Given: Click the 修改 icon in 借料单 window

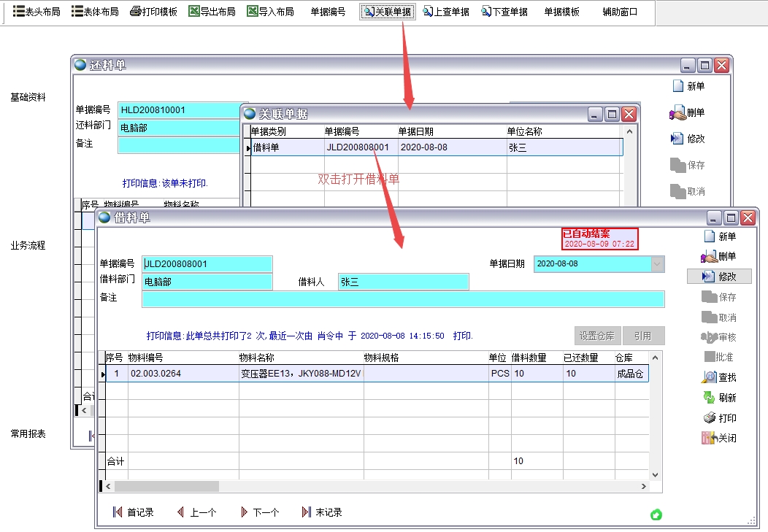Looking at the screenshot, I should tap(708, 277).
